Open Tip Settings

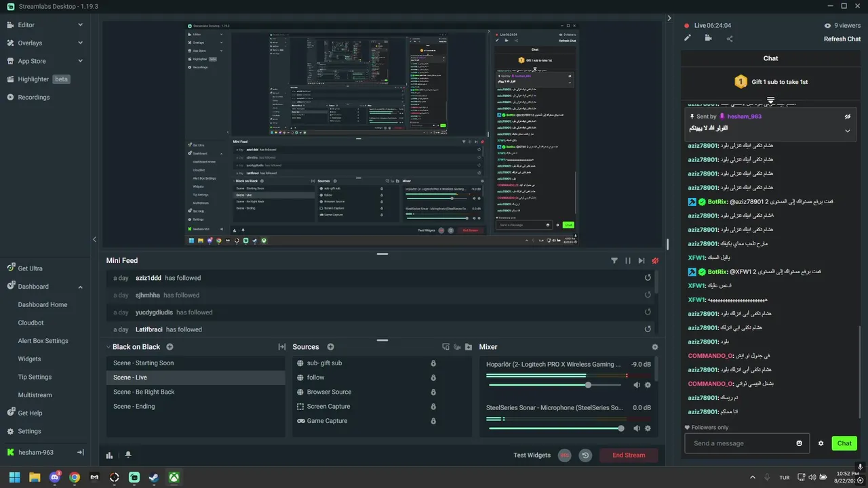[35, 377]
